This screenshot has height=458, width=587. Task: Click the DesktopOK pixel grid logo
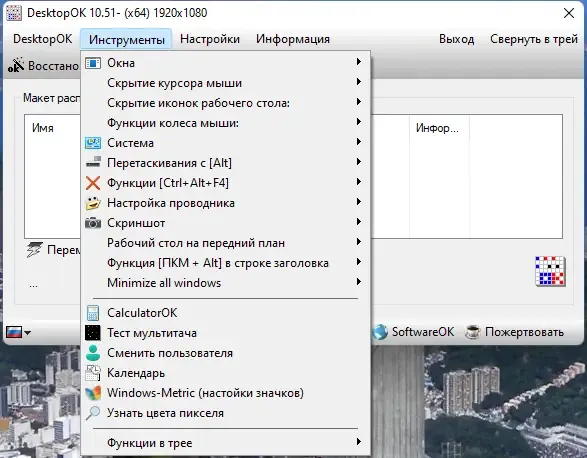[x=550, y=271]
